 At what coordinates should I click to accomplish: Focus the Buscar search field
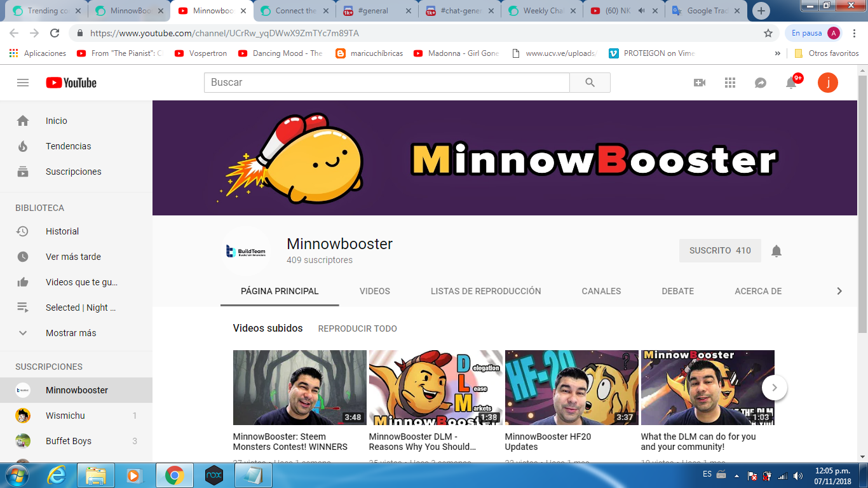point(387,83)
